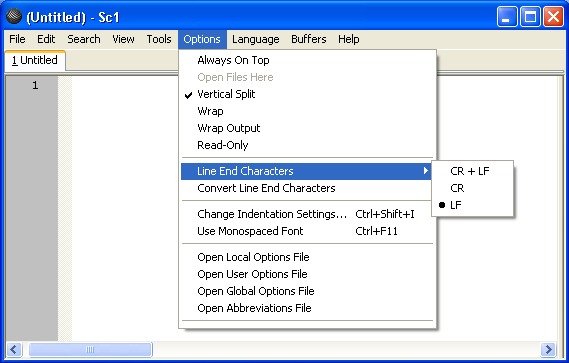Expand Line End Characters submenu

tap(306, 171)
